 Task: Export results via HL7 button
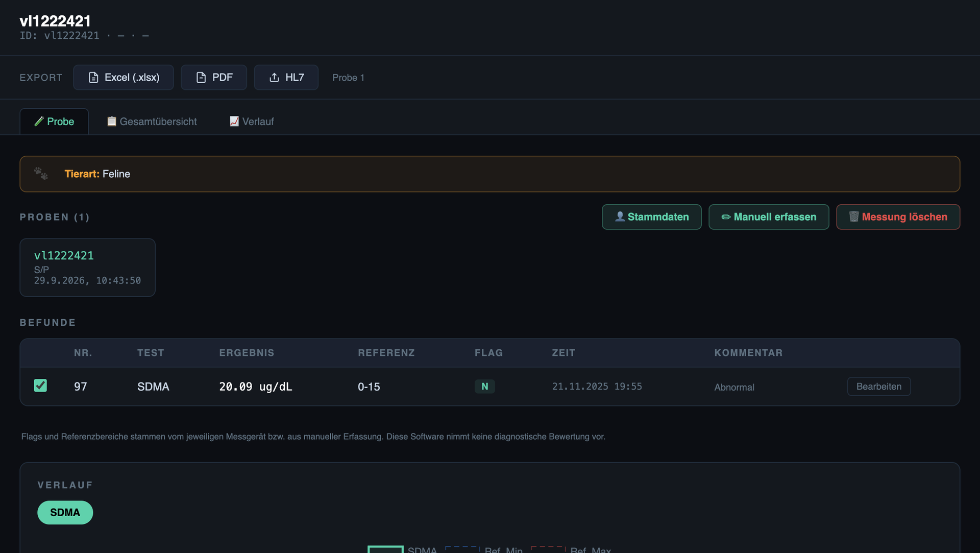(x=286, y=78)
